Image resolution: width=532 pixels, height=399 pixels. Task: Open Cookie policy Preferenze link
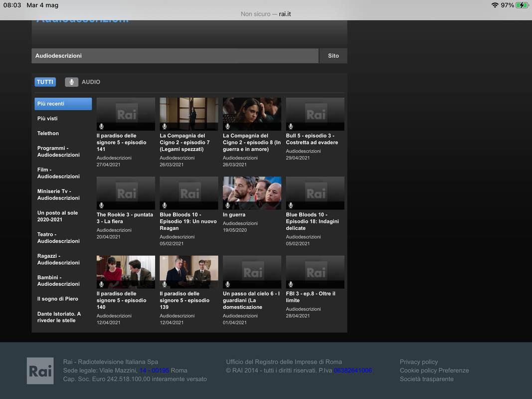click(x=434, y=371)
